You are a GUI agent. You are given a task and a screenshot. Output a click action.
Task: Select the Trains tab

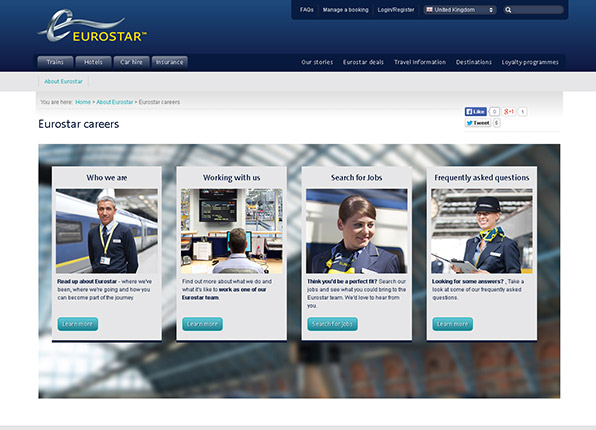tap(55, 62)
